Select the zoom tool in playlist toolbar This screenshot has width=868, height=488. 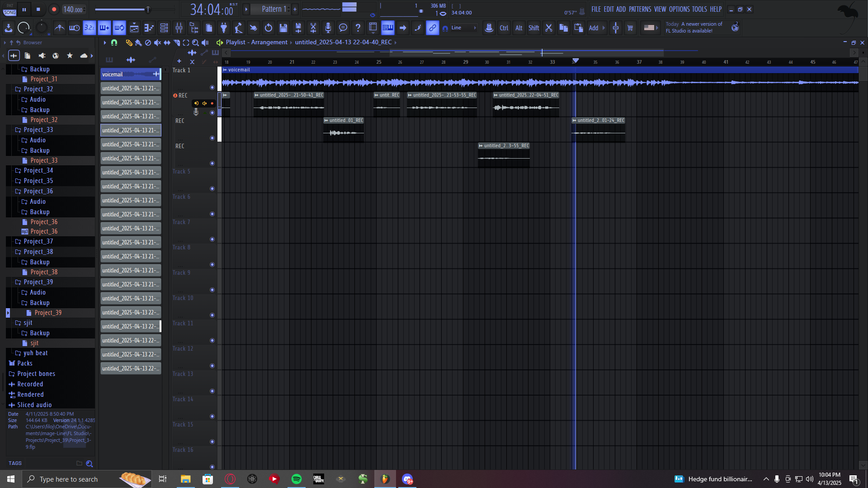(195, 42)
